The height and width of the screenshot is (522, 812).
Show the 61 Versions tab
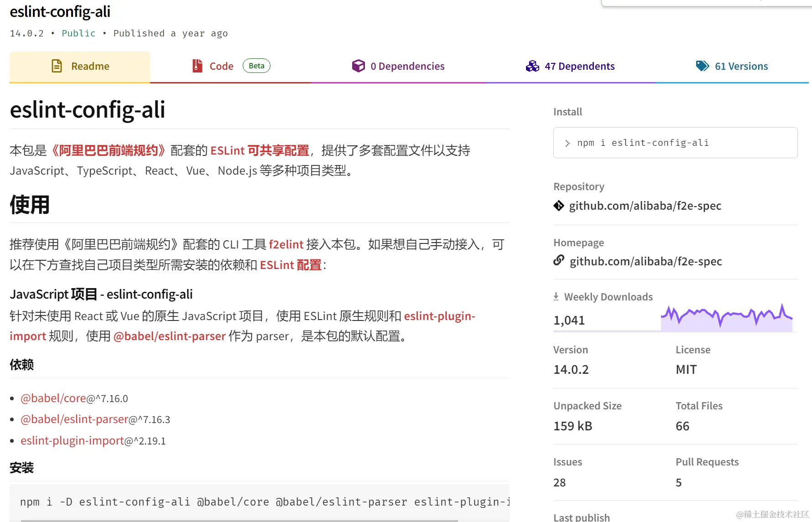(x=732, y=67)
